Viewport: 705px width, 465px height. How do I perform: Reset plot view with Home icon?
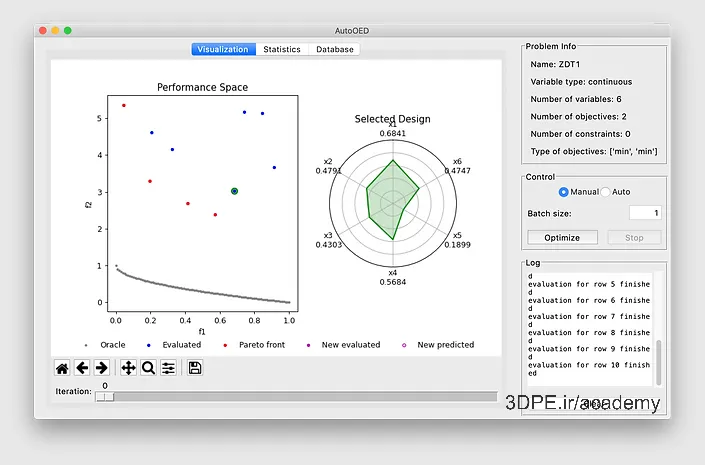(x=62, y=368)
